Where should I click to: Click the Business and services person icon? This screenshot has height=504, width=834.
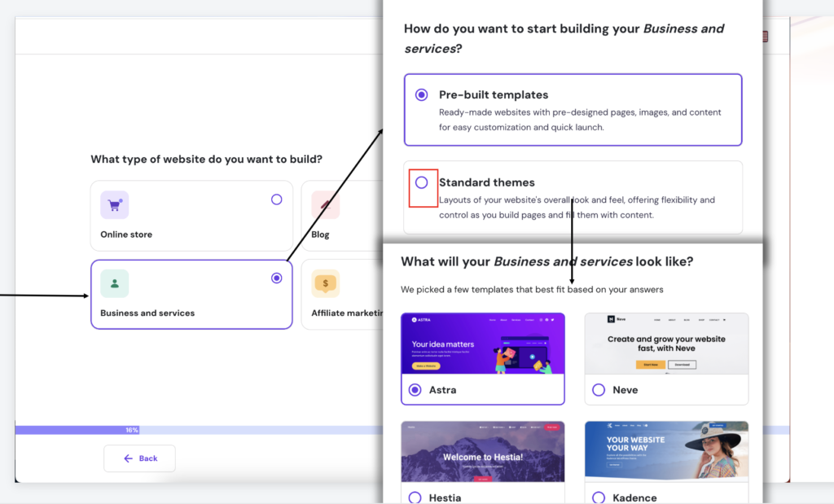[x=114, y=283]
